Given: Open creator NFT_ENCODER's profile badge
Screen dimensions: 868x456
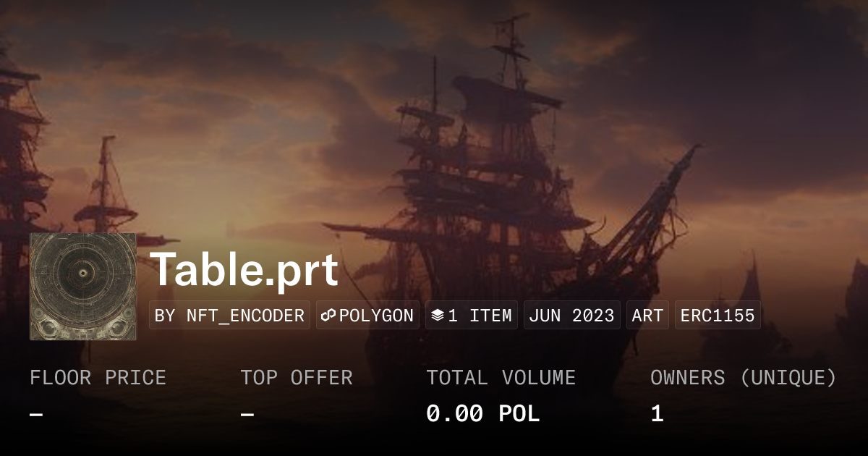Looking at the screenshot, I should tap(229, 316).
